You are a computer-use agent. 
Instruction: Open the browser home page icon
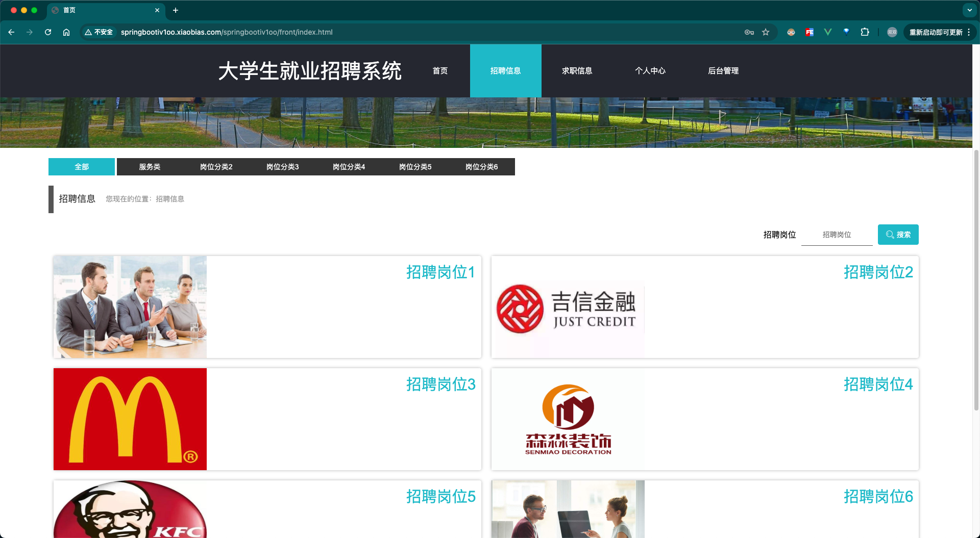(66, 32)
